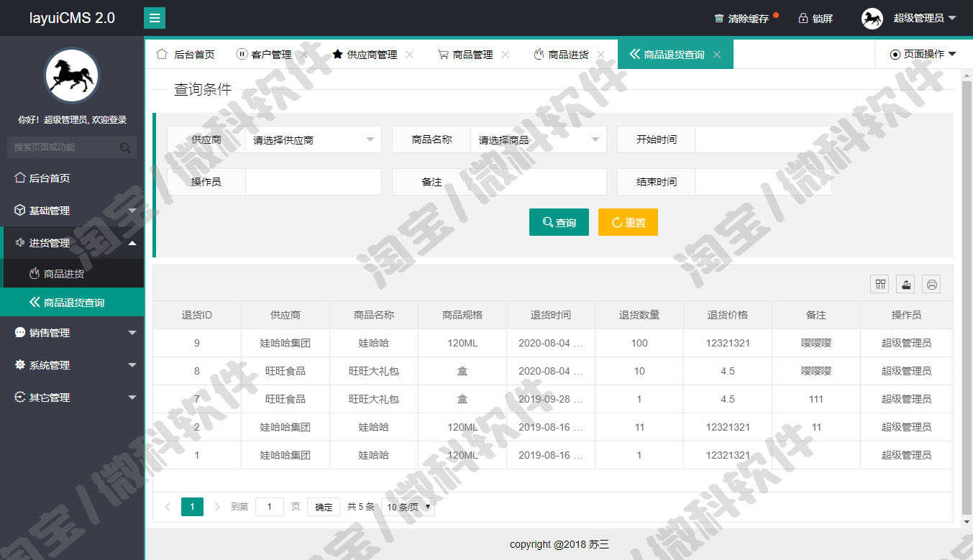Click the large horse avatar in sidebar
This screenshot has width=973, height=560.
tap(72, 75)
